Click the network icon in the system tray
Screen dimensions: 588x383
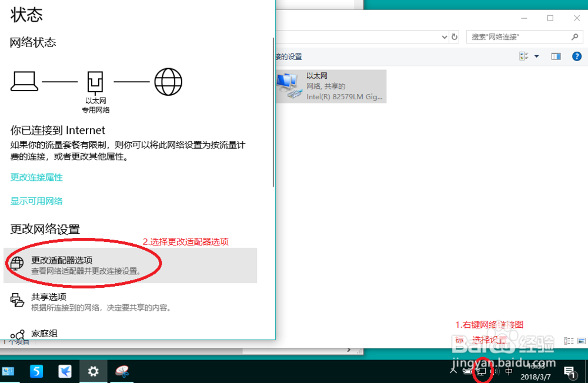point(482,371)
